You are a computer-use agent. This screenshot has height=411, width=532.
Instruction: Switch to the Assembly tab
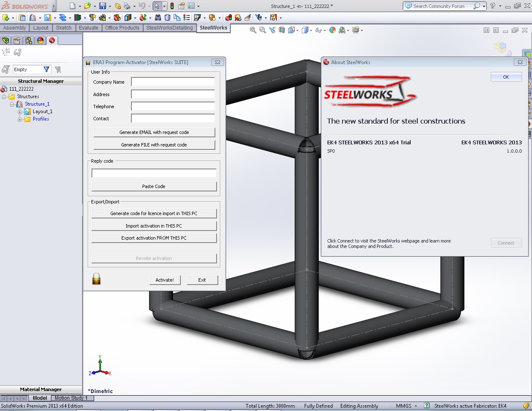coord(15,28)
